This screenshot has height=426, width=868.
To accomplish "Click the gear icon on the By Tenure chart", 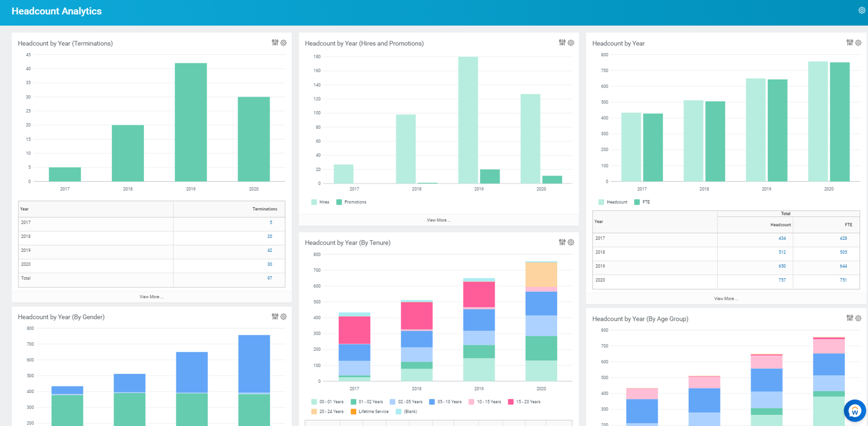I will [571, 242].
